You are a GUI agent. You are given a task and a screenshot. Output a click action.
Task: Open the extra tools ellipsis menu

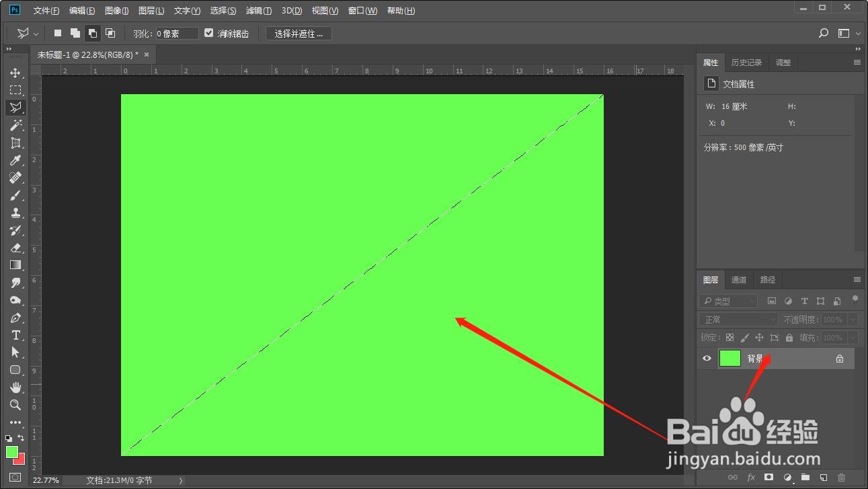tap(15, 422)
